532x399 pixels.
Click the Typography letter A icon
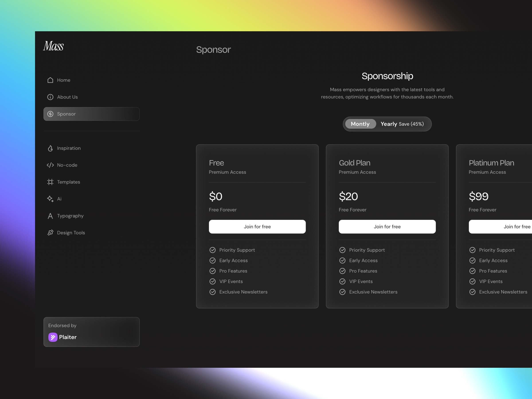[50, 216]
